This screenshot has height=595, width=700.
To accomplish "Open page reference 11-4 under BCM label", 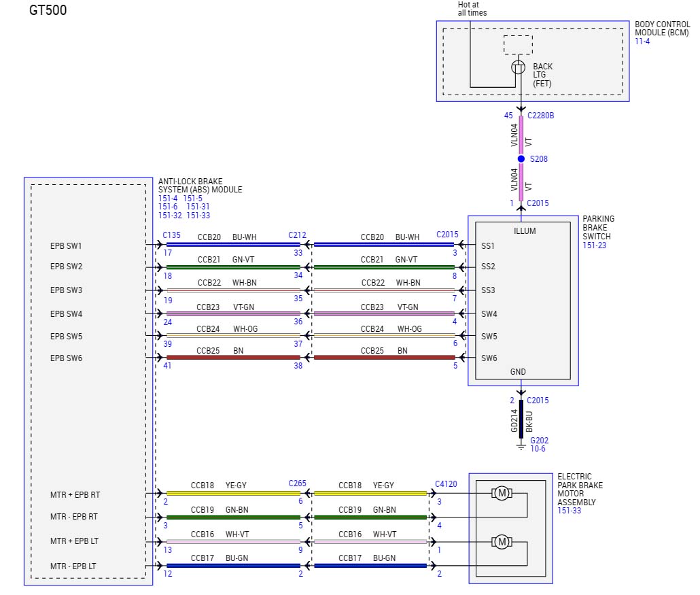I will tap(642, 41).
